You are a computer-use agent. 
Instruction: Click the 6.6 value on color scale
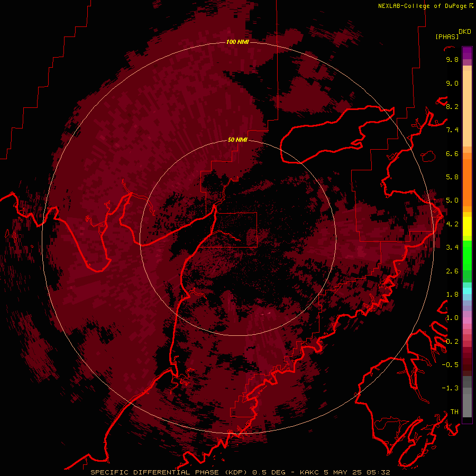(x=452, y=153)
